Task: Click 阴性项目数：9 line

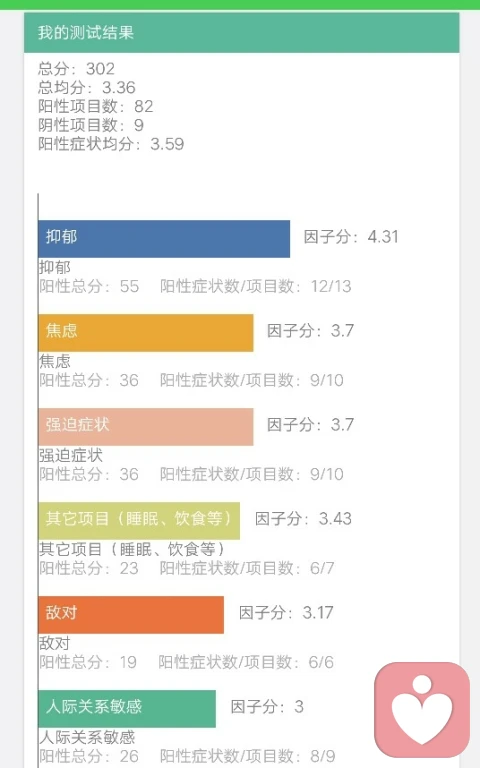Action: [x=91, y=125]
